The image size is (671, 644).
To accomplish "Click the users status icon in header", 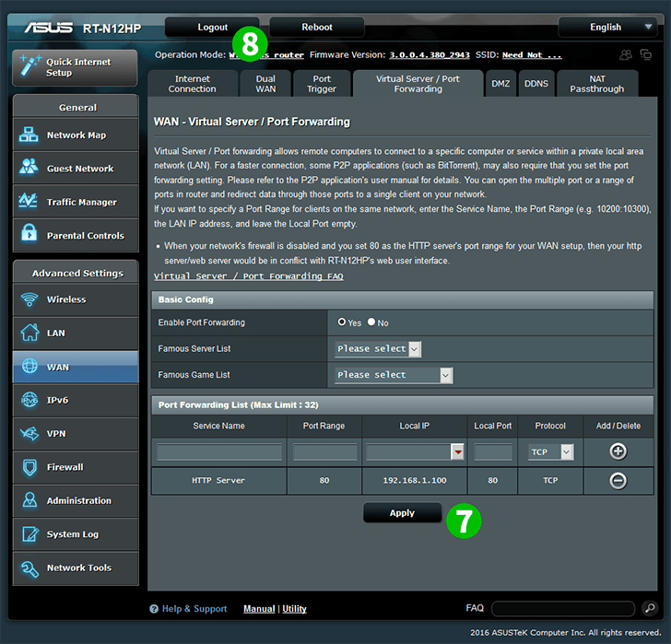I will [x=626, y=54].
